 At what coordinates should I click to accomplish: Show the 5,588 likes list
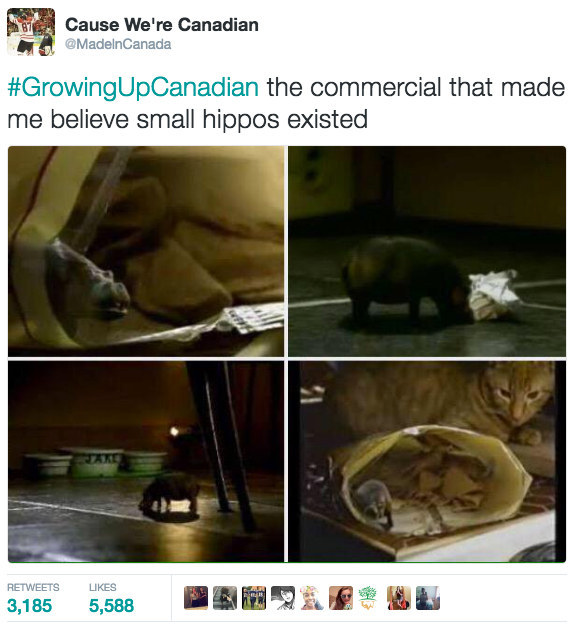pos(111,598)
